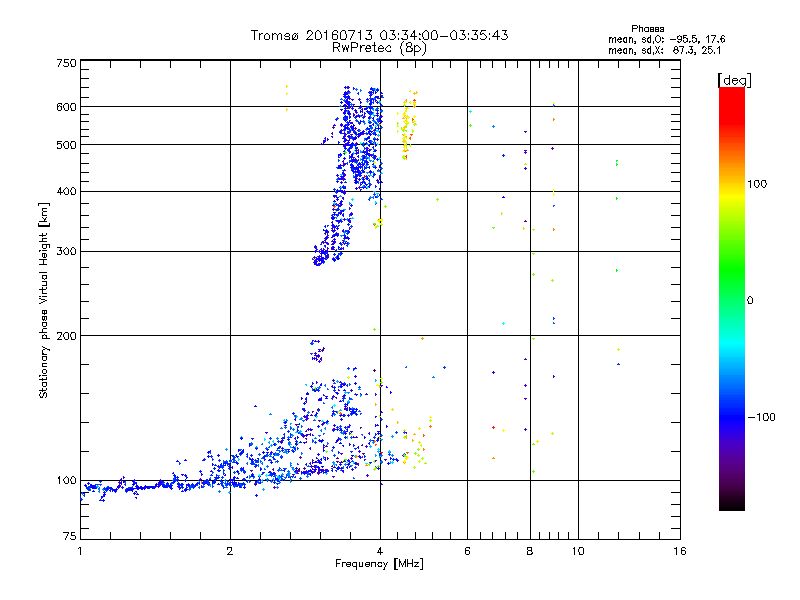This screenshot has width=800, height=600.
Task: Click the black bottom of the color bar
Action: (732, 503)
